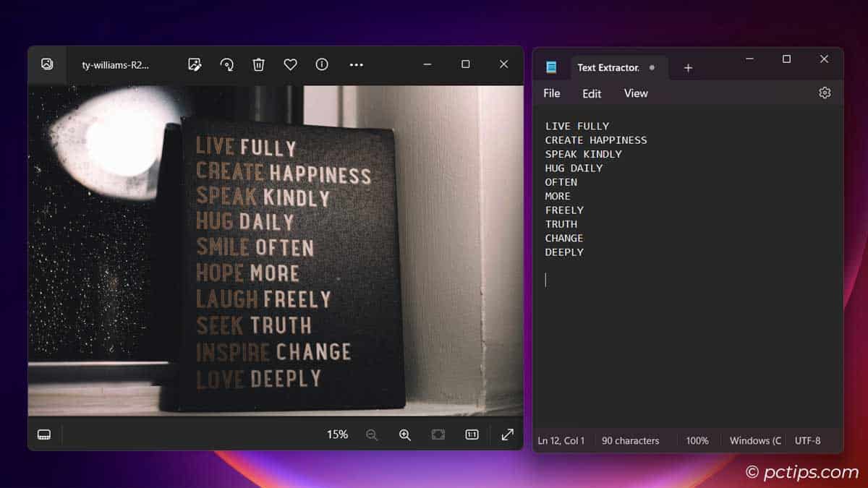Viewport: 868px width, 488px height.
Task: Delete the image with the trash icon
Action: tap(258, 64)
